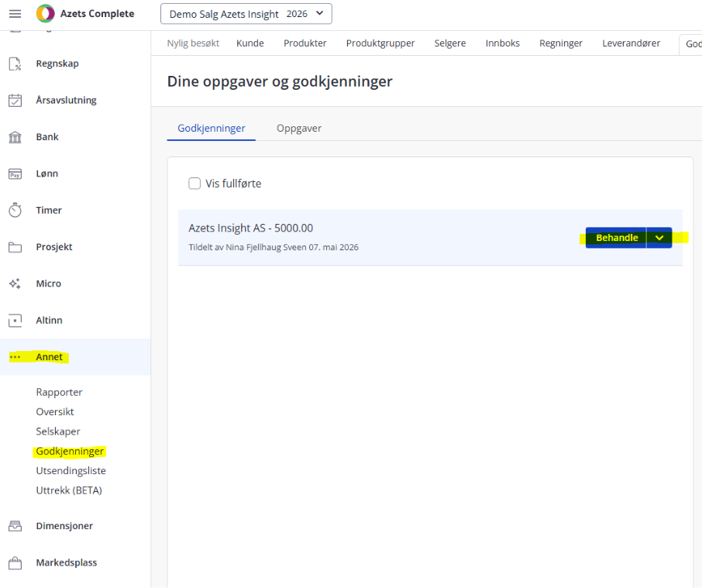Select the Markedsplass menu label
The width and height of the screenshot is (702, 588).
pyautogui.click(x=67, y=562)
